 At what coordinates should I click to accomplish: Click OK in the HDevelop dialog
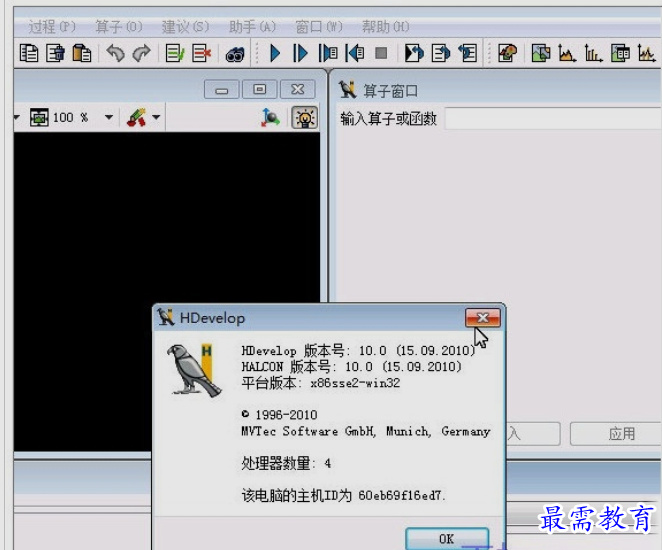(447, 539)
